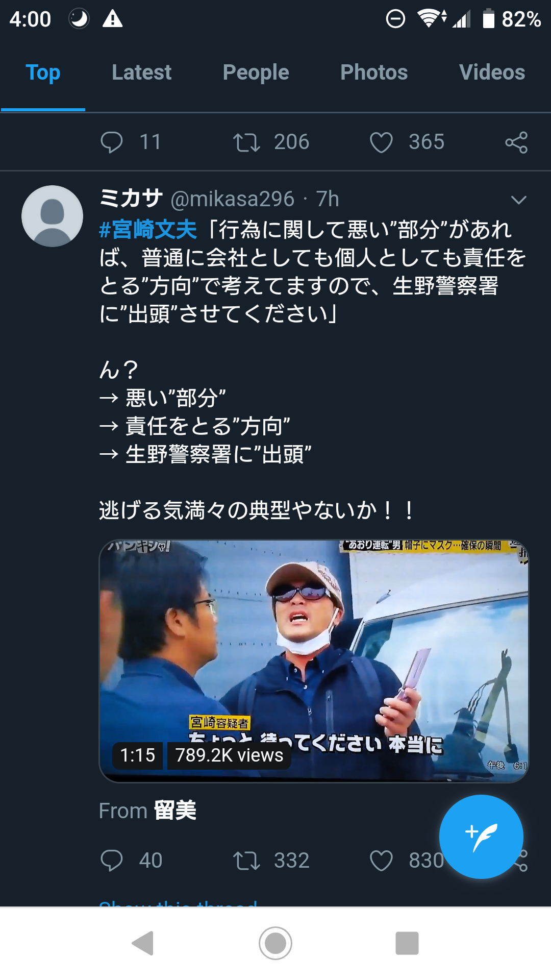Open replies on the 11-comment tweet

click(x=112, y=142)
